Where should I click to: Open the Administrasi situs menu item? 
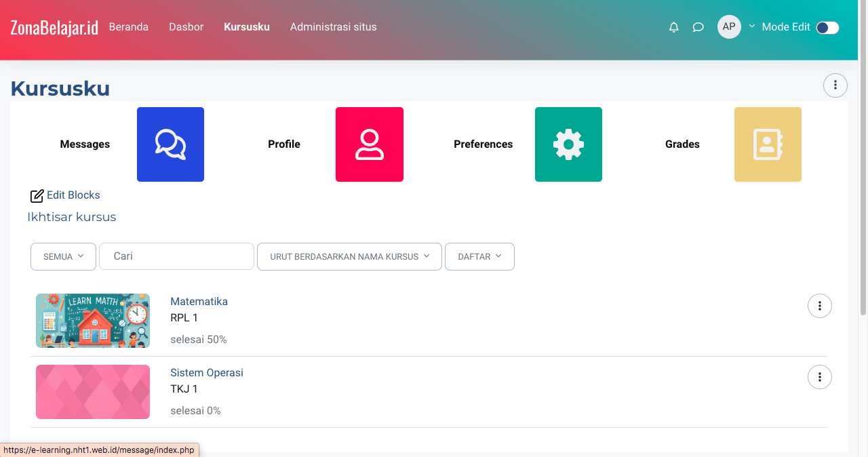coord(333,27)
